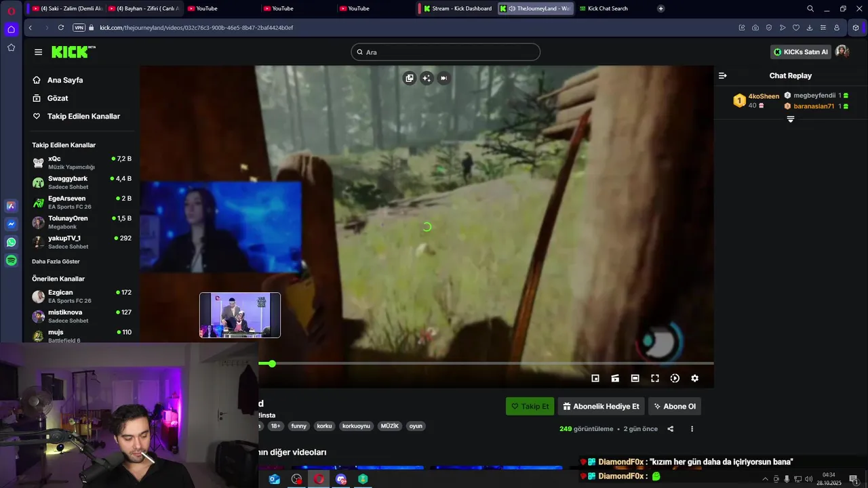Click the video skip icon atop video

(x=443, y=78)
